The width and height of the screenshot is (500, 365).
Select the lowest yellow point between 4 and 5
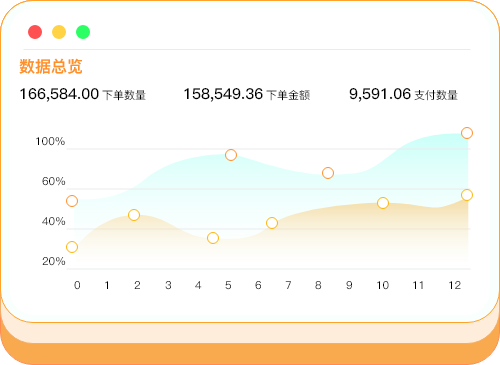coord(213,238)
